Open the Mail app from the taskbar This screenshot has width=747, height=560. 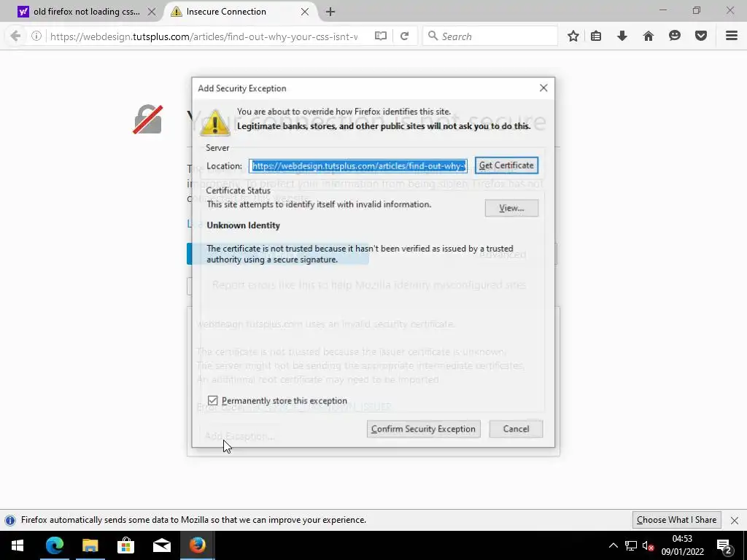[x=161, y=545]
